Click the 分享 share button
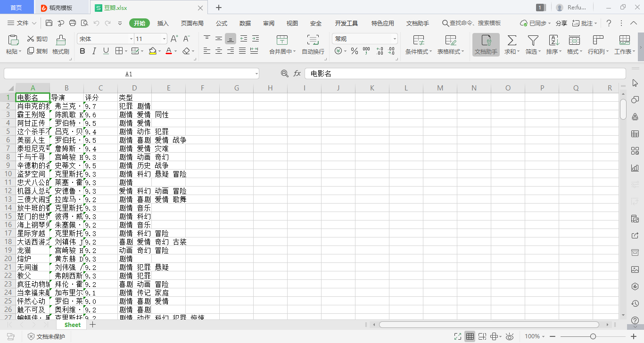The image size is (644, 343). coord(561,23)
